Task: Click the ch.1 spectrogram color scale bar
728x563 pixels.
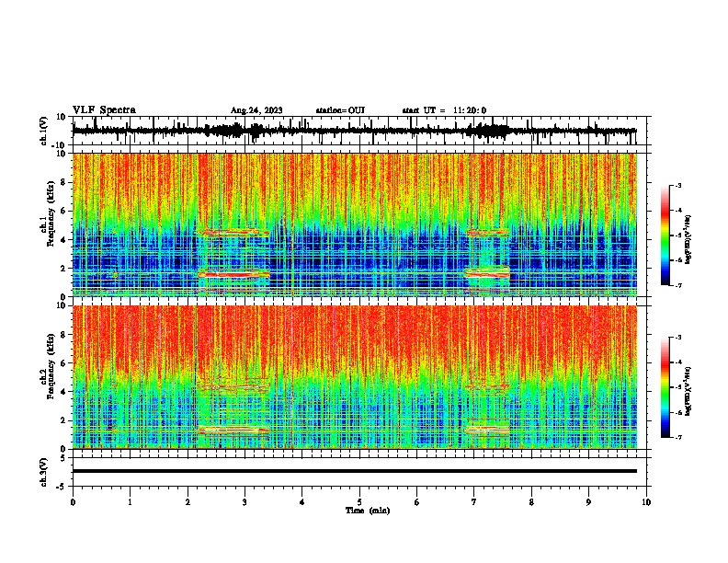Action: (665, 236)
